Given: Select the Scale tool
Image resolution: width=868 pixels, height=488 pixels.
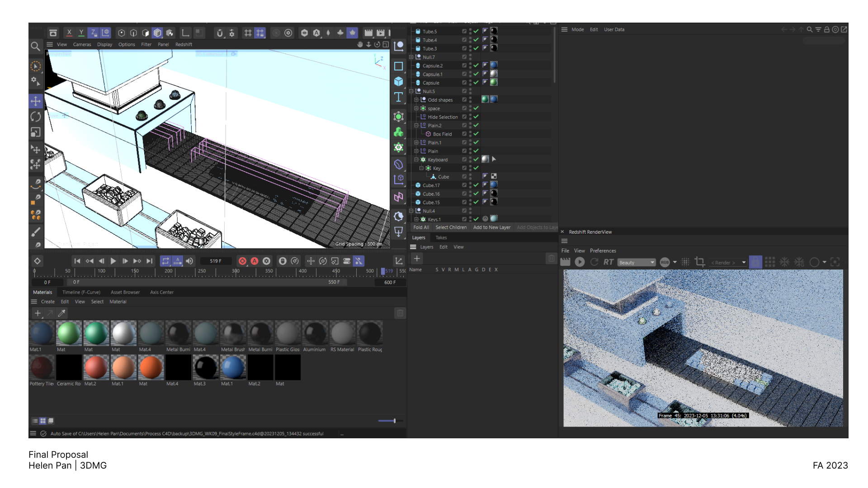Looking at the screenshot, I should click(x=36, y=132).
